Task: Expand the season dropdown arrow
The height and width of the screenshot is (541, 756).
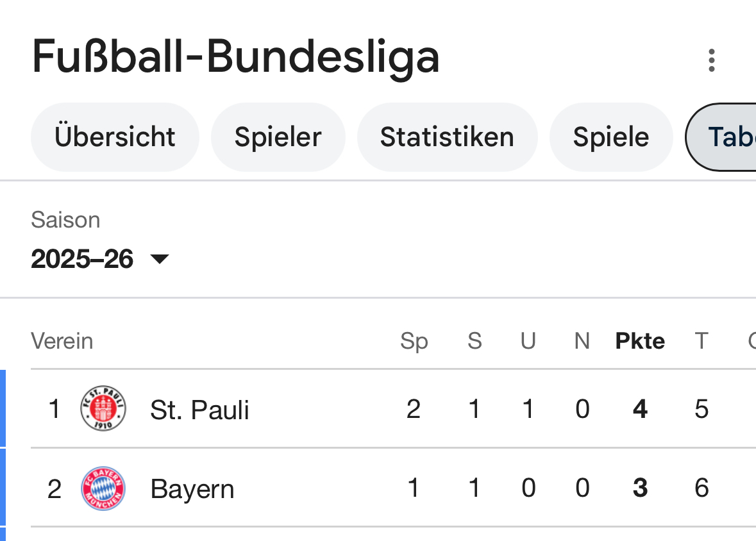Action: pyautogui.click(x=159, y=259)
